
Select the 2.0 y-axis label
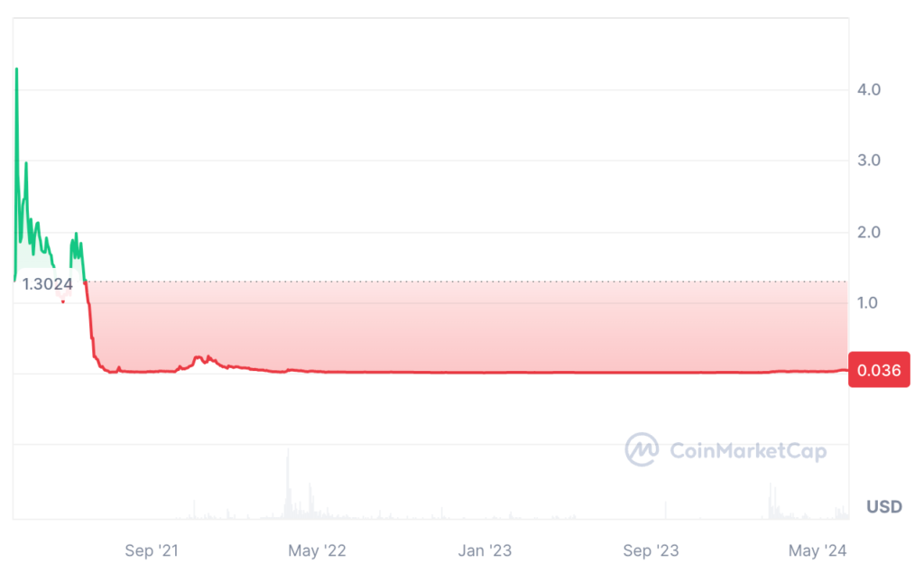coord(868,232)
